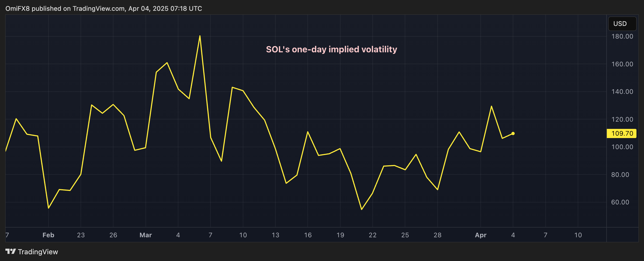The width and height of the screenshot is (644, 261).
Task: Click the 120.00 price axis label
Action: point(623,119)
